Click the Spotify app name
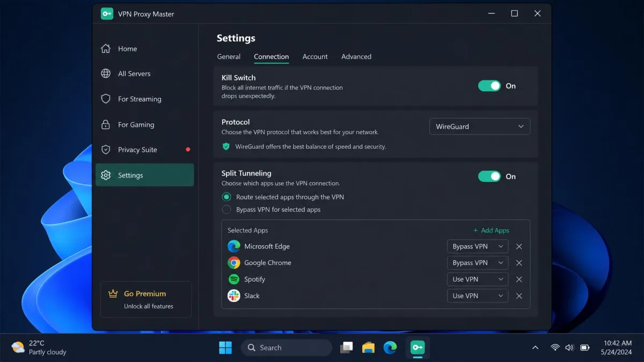 click(x=254, y=279)
